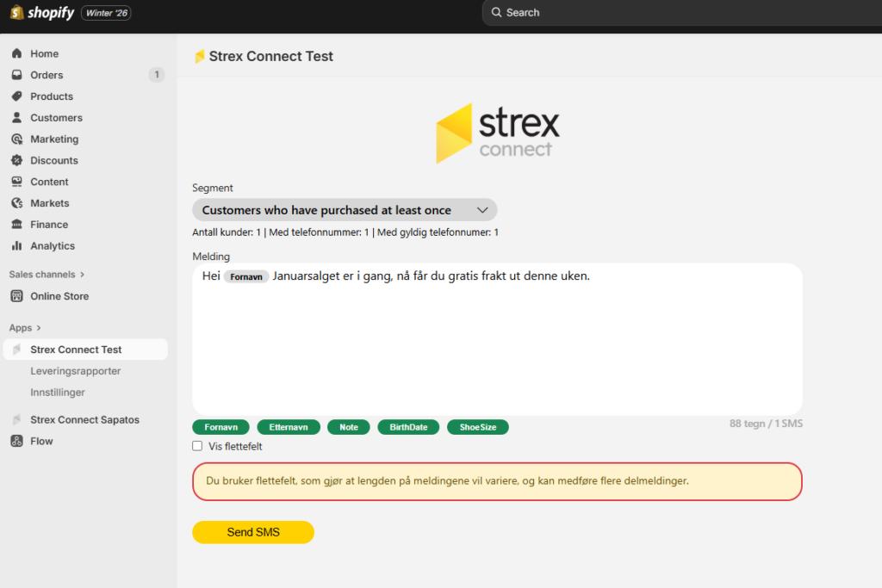This screenshot has width=882, height=588.
Task: Open Innstillinger for Strex Connect Test
Action: (x=59, y=392)
